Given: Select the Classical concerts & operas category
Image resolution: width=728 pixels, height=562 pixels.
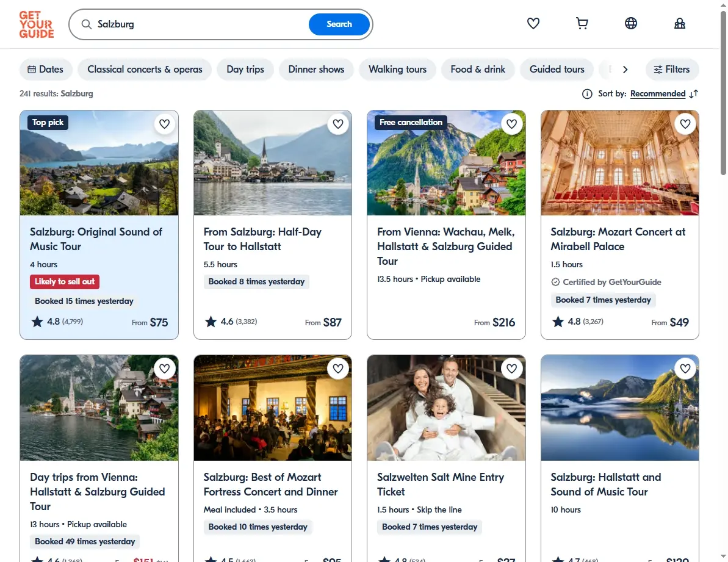Looking at the screenshot, I should pyautogui.click(x=145, y=70).
